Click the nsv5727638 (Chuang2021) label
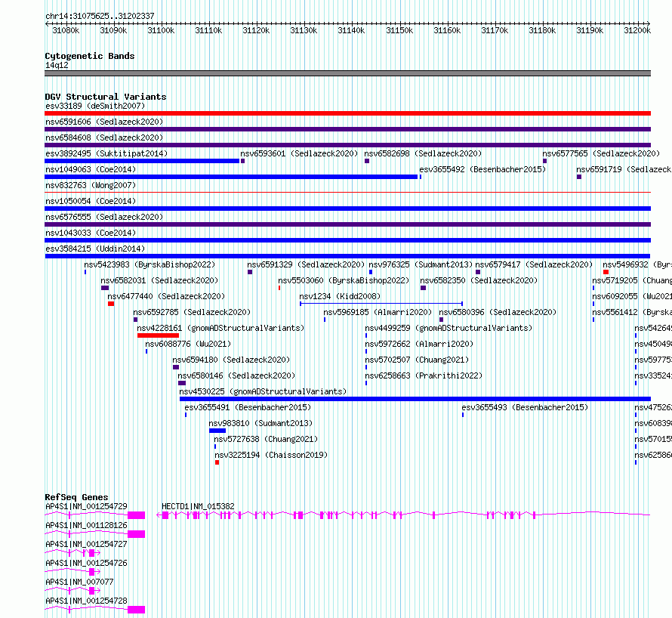 266,439
